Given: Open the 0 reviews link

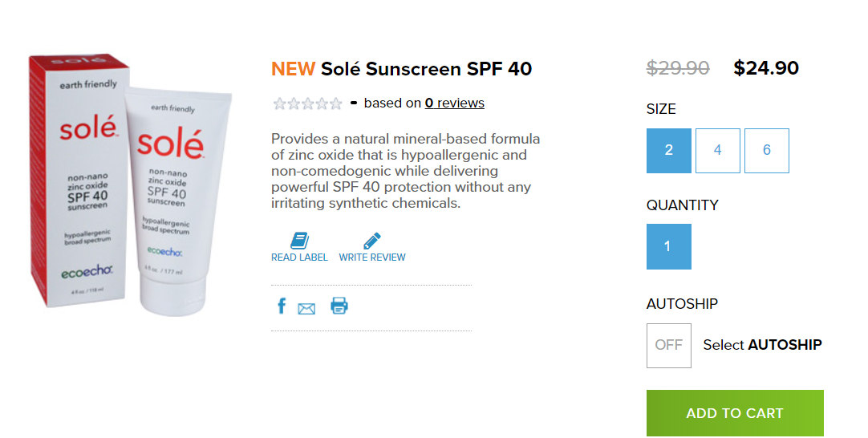Looking at the screenshot, I should point(454,103).
